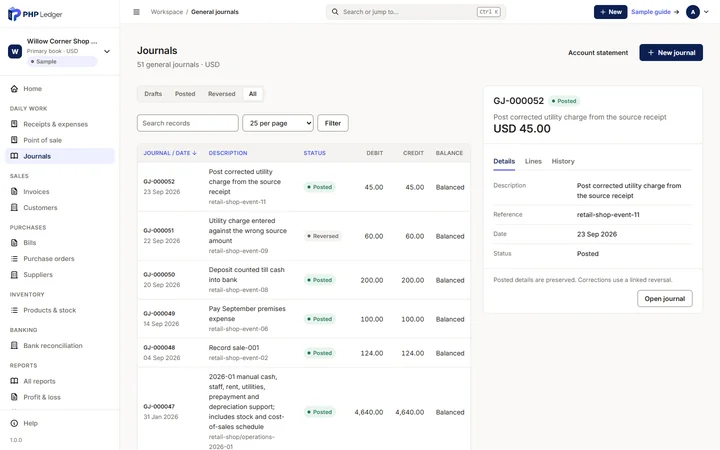This screenshot has width=720, height=450.
Task: Open the Account statement link
Action: pyautogui.click(x=598, y=53)
